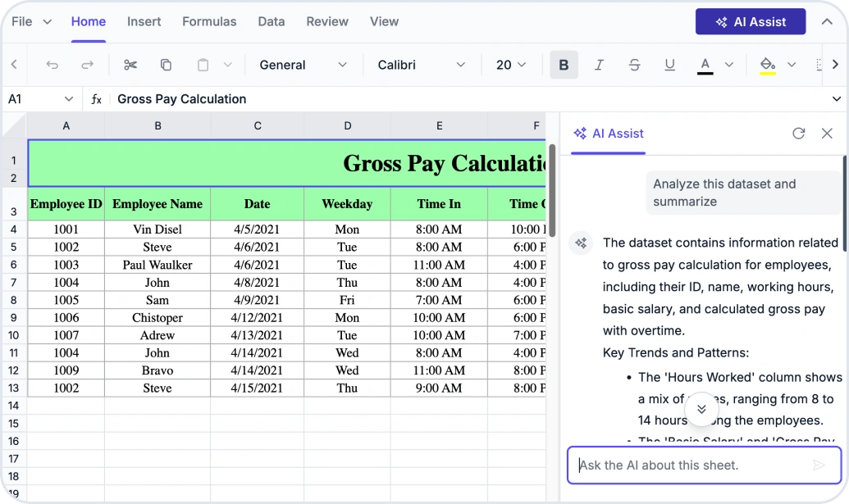Open the font size 20 dropdown
The height and width of the screenshot is (504, 849).
click(x=511, y=65)
